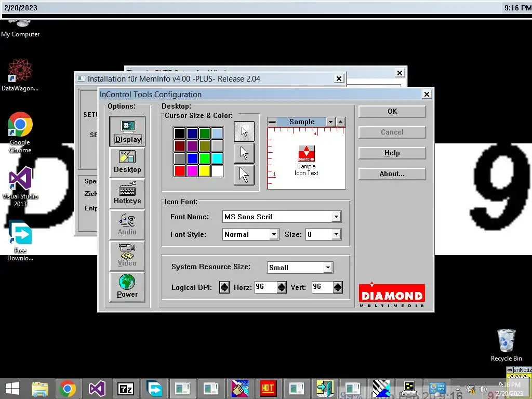Viewport: 532px width, 399px height.
Task: Click the OK button
Action: click(392, 111)
